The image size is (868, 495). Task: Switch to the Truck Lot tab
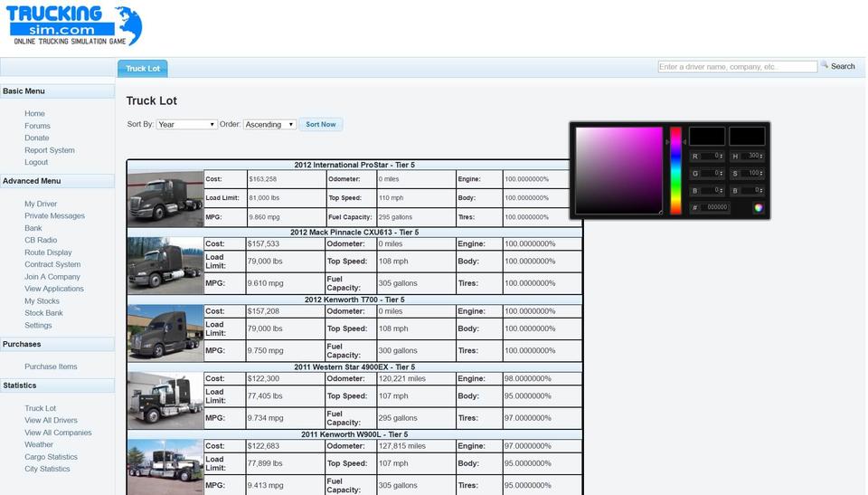[142, 69]
